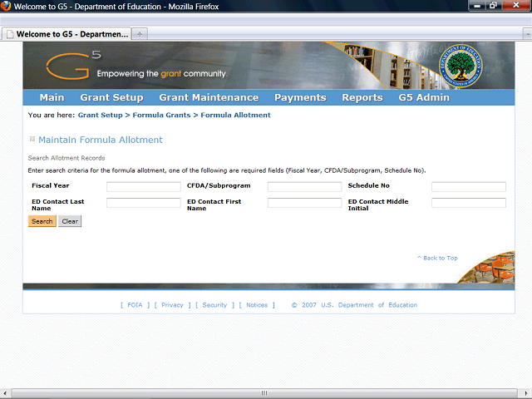Click the Back to Top link
532x399 pixels.
click(438, 258)
